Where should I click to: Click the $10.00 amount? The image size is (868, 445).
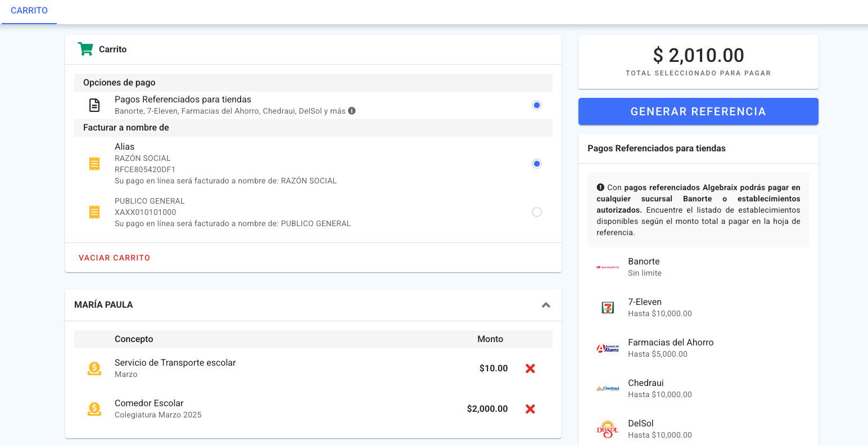[x=494, y=368]
